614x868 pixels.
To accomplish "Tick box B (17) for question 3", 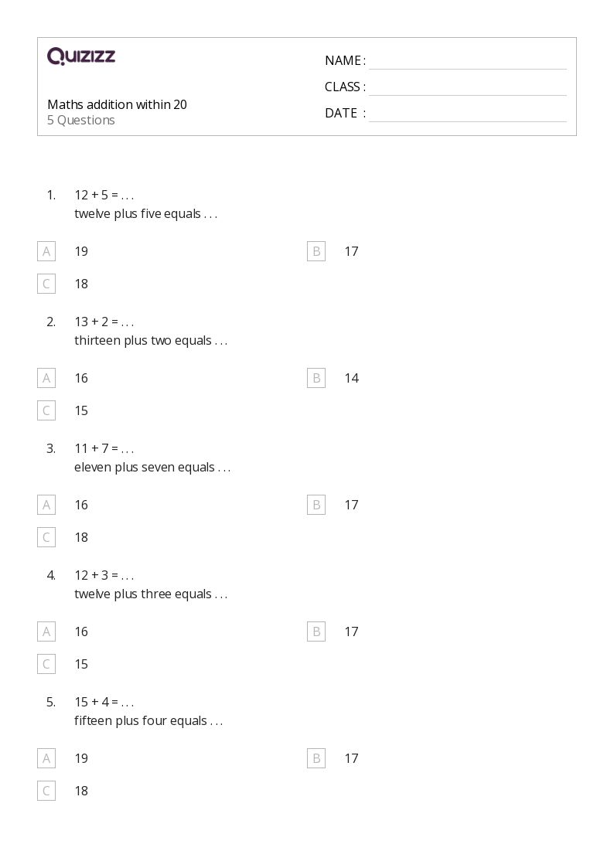I will point(316,505).
